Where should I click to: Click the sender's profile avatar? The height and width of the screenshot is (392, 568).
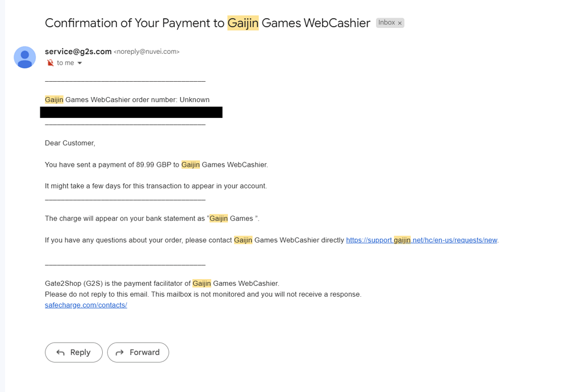pyautogui.click(x=25, y=57)
